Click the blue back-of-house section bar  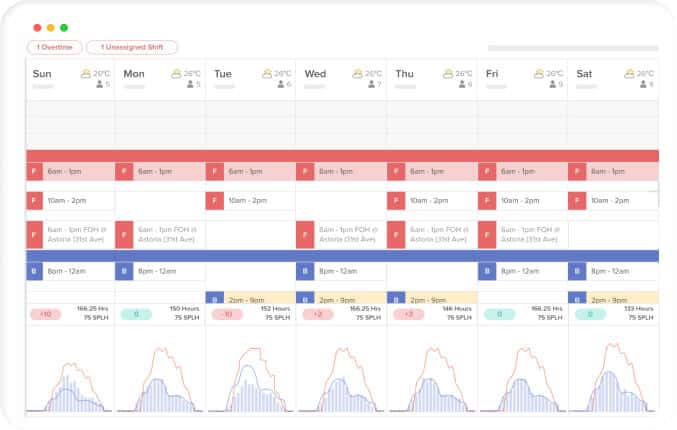pyautogui.click(x=342, y=256)
